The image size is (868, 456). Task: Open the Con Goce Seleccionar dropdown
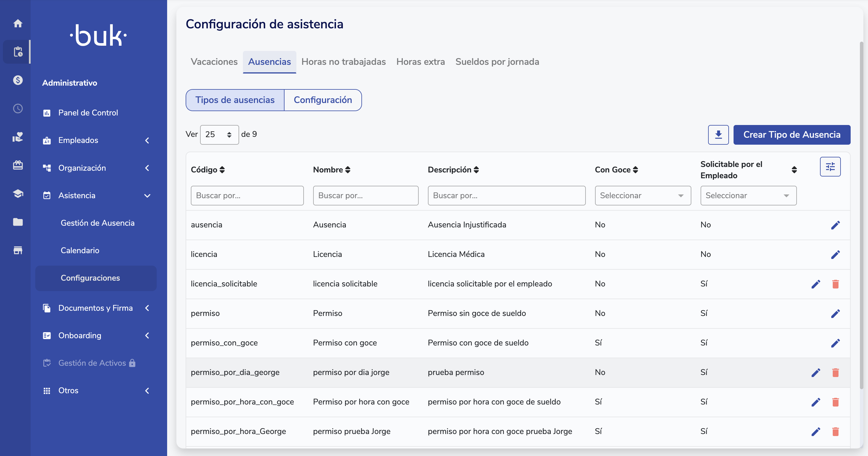642,196
